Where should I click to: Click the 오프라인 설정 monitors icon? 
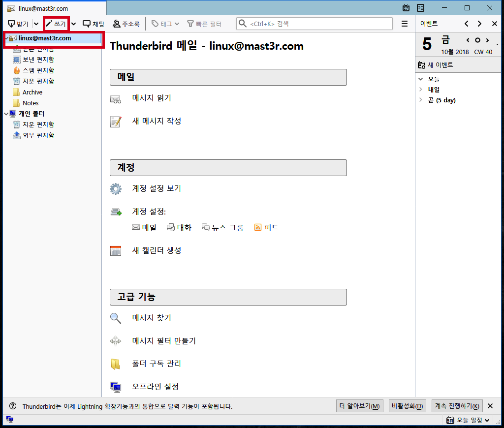coord(116,387)
